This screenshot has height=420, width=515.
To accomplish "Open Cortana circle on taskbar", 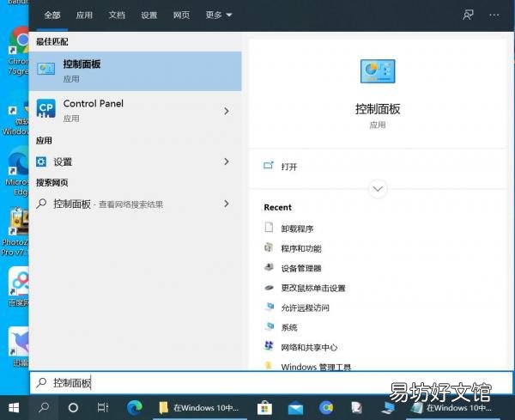I will coord(73,407).
